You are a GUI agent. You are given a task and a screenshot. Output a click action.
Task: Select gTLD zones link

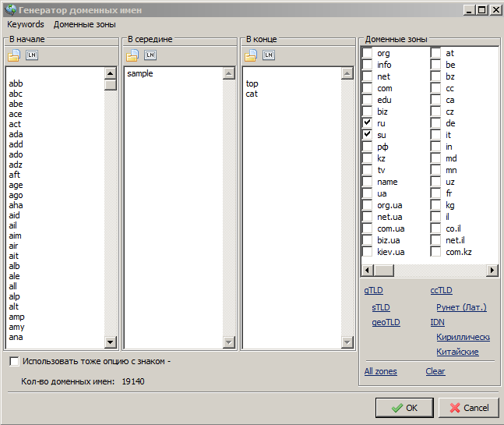point(373,291)
